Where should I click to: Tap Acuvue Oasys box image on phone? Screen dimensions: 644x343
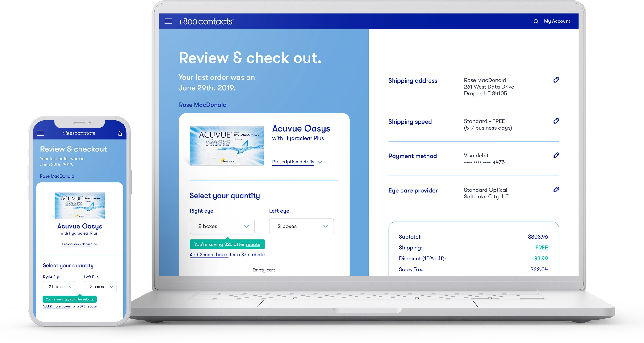point(79,206)
